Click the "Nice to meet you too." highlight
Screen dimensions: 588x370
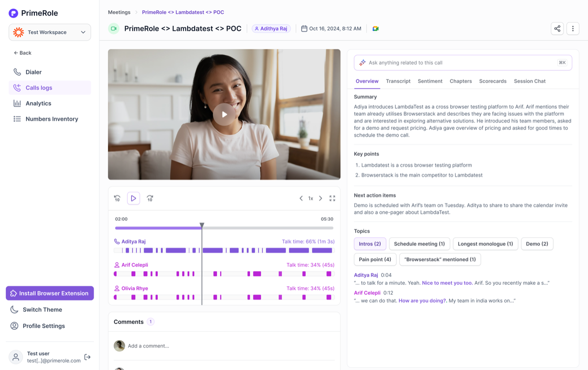(447, 283)
